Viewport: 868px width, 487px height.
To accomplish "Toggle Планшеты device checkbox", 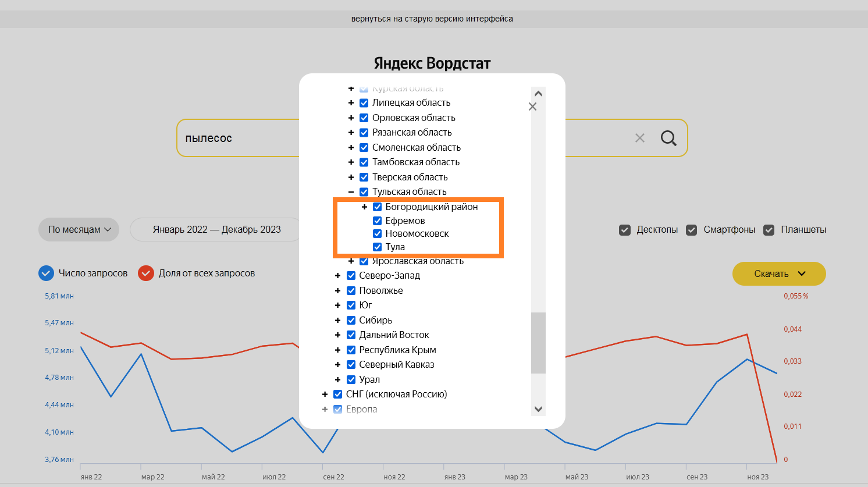I will (769, 230).
